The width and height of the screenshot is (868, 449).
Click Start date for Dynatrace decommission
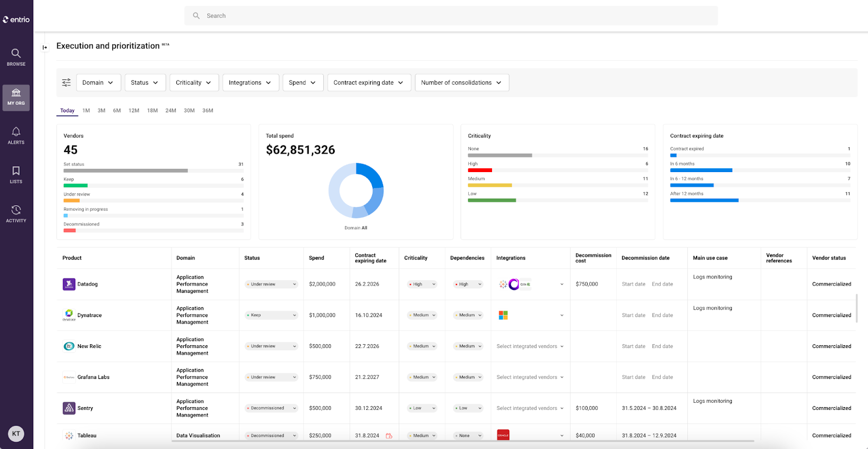tap(634, 315)
